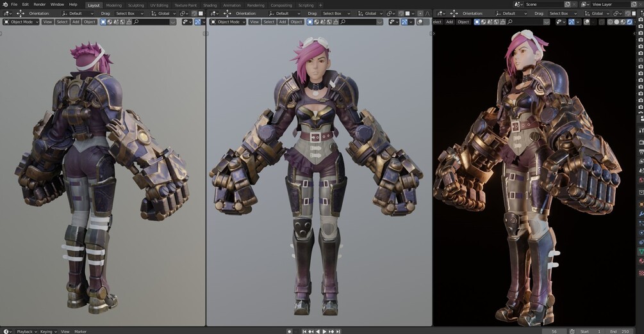The width and height of the screenshot is (644, 334).
Task: Click search field in front-view viewport header
Action: [358, 22]
